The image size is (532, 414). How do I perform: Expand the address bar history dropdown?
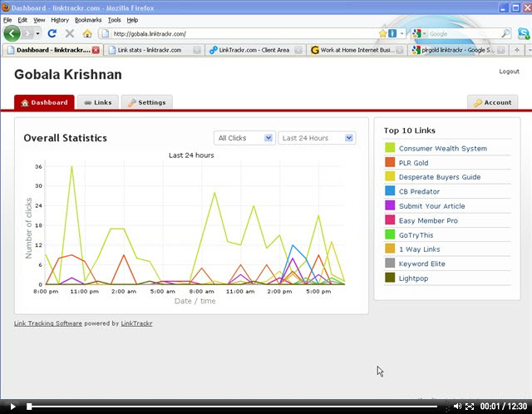(401, 33)
